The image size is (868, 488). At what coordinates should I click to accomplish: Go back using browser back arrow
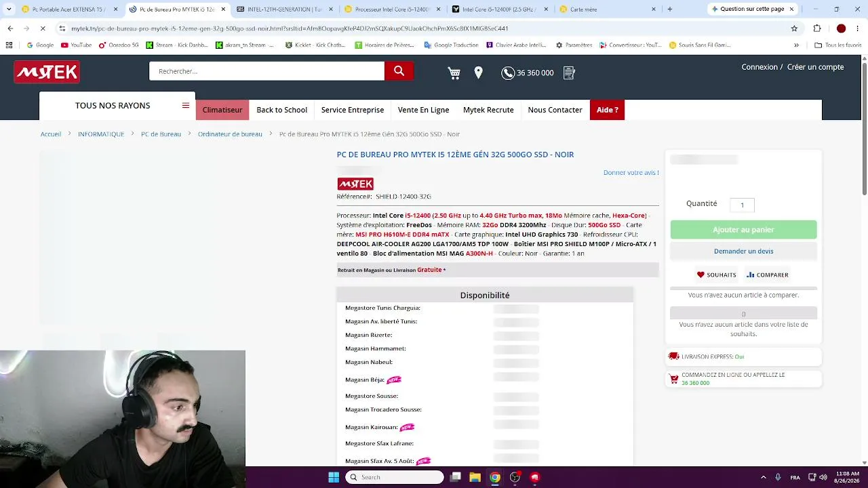pos(10,28)
